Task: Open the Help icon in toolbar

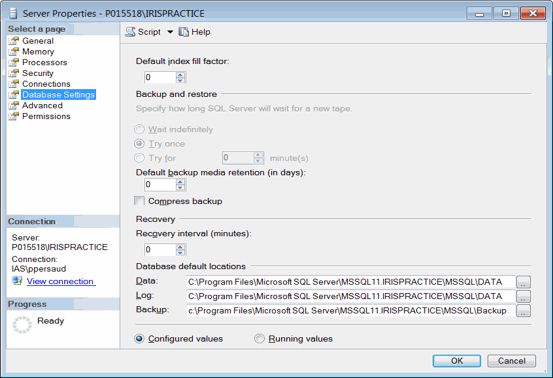Action: [x=183, y=32]
